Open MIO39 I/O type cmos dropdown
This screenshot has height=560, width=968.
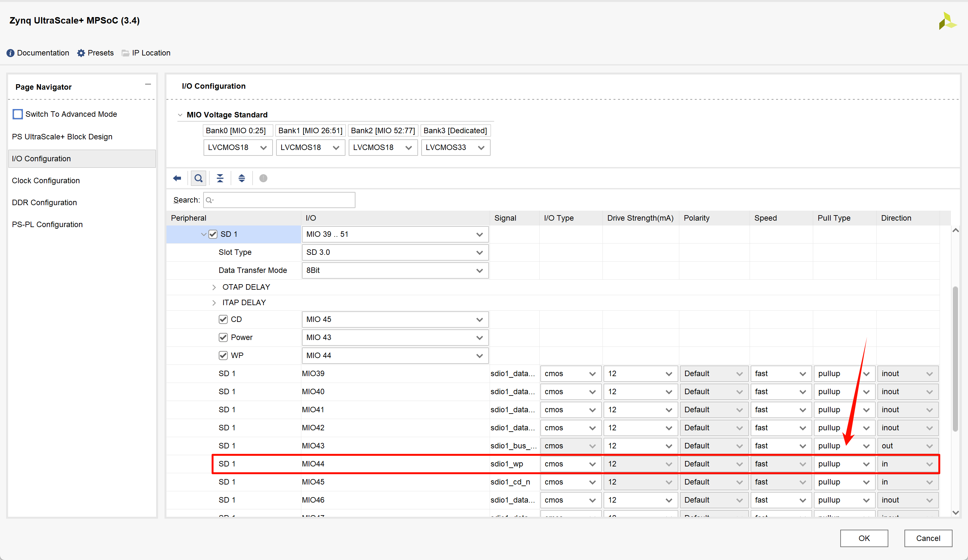click(x=570, y=374)
